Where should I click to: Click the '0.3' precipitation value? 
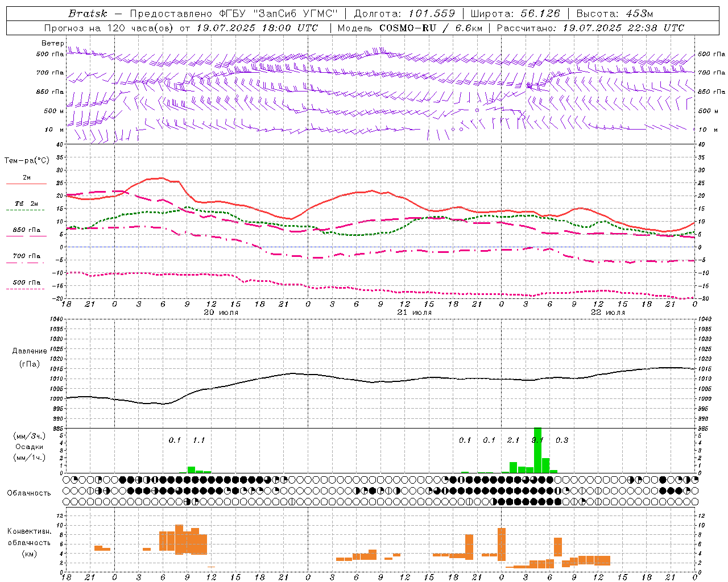pos(562,440)
